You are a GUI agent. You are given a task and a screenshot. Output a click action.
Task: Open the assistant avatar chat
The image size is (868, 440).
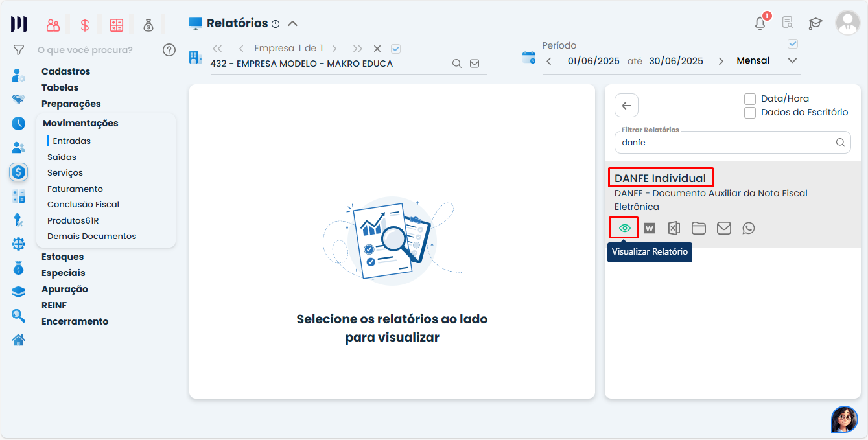point(845,419)
